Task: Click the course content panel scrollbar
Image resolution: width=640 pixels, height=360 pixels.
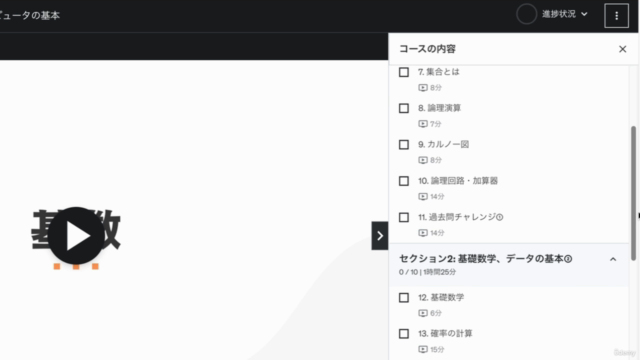Action: (x=633, y=193)
